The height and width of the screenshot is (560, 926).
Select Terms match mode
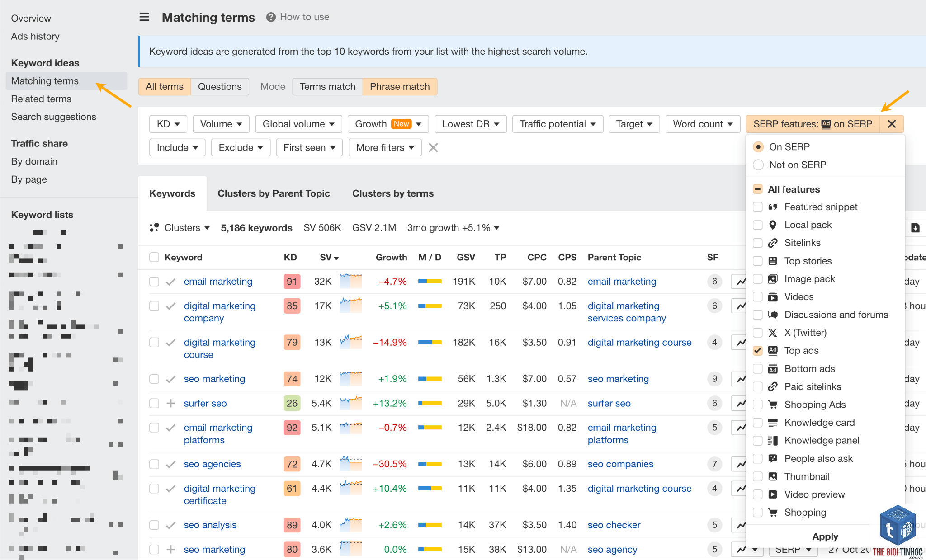click(327, 87)
